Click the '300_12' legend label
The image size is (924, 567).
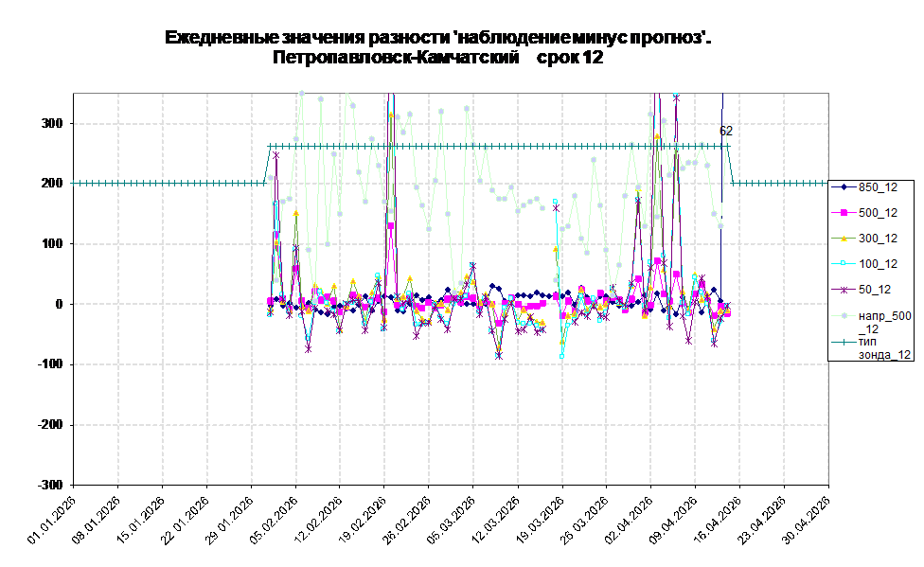click(878, 239)
